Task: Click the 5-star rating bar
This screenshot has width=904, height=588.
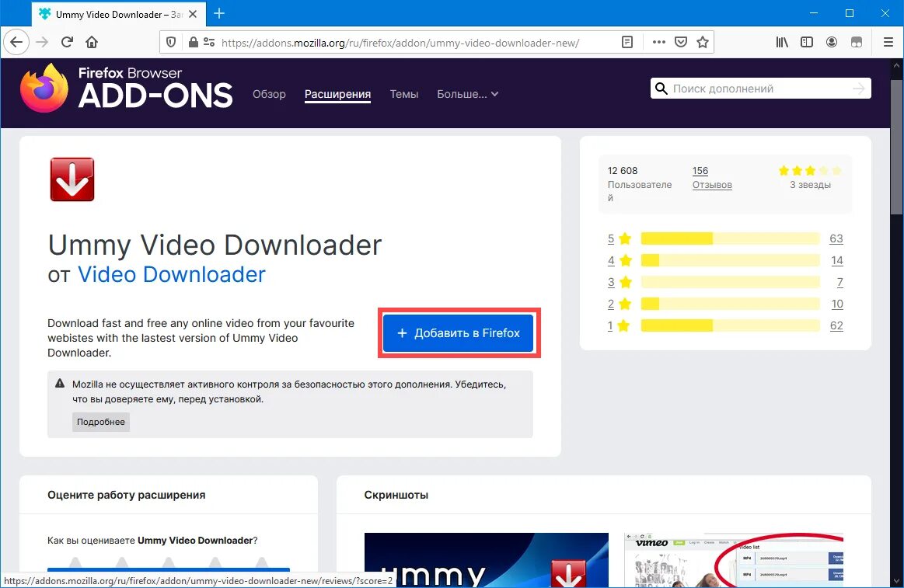Action: click(x=730, y=238)
